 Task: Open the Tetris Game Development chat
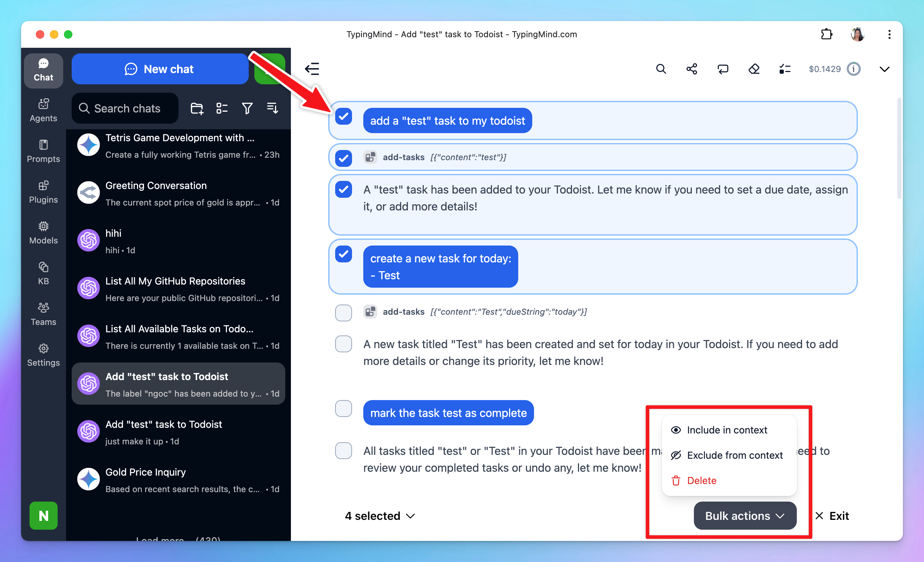tap(178, 146)
